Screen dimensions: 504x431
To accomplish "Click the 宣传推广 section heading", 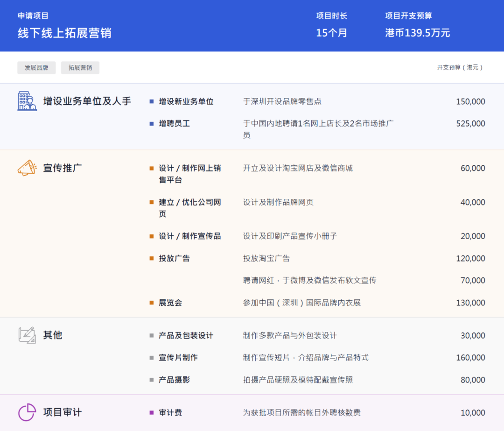I will click(x=63, y=168).
